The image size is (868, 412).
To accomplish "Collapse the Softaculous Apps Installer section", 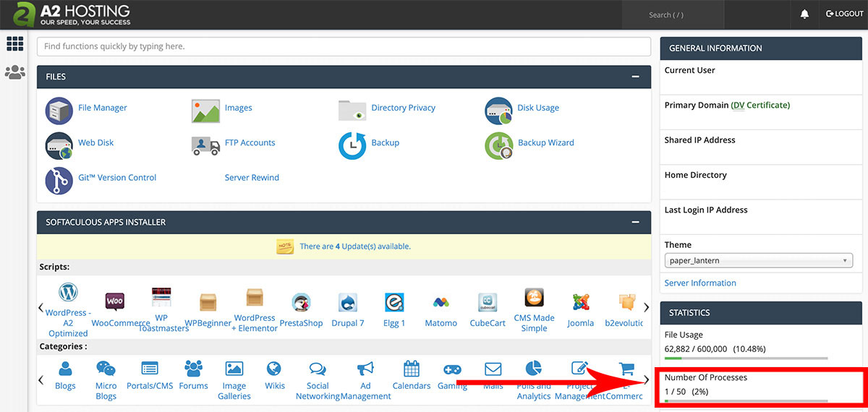I will 635,223.
